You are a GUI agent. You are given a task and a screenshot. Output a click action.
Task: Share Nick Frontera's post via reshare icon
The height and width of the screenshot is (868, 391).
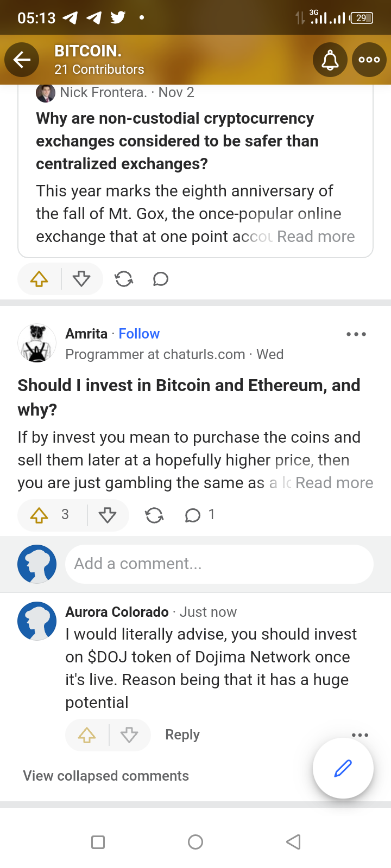tap(124, 279)
